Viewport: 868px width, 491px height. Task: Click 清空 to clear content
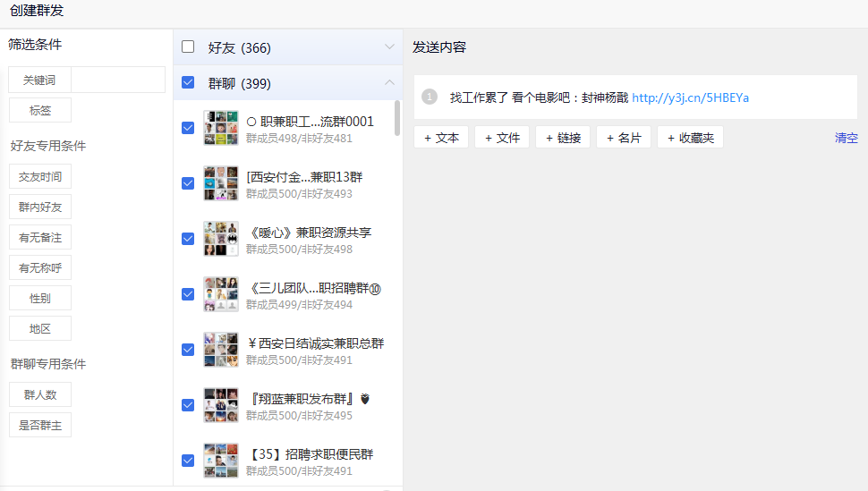pos(846,137)
